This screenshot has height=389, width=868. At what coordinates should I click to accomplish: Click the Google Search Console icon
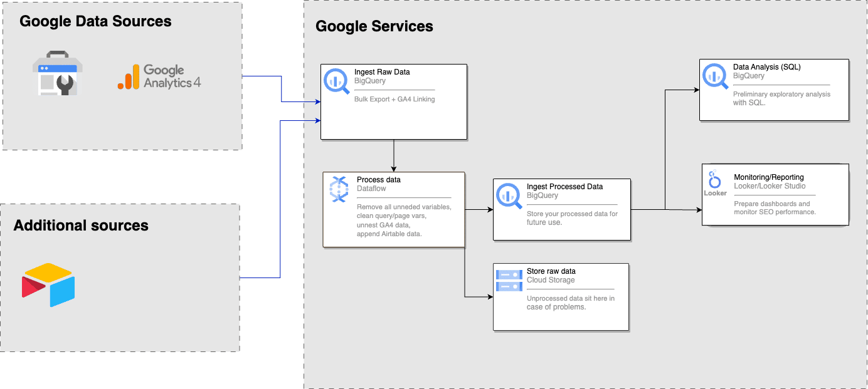pyautogui.click(x=58, y=73)
